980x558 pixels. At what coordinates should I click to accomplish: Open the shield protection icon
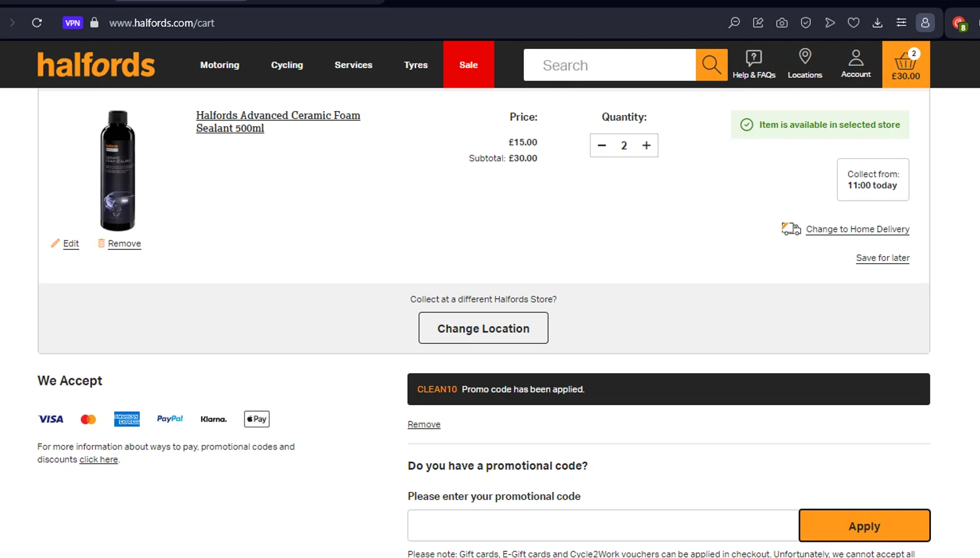click(x=806, y=23)
